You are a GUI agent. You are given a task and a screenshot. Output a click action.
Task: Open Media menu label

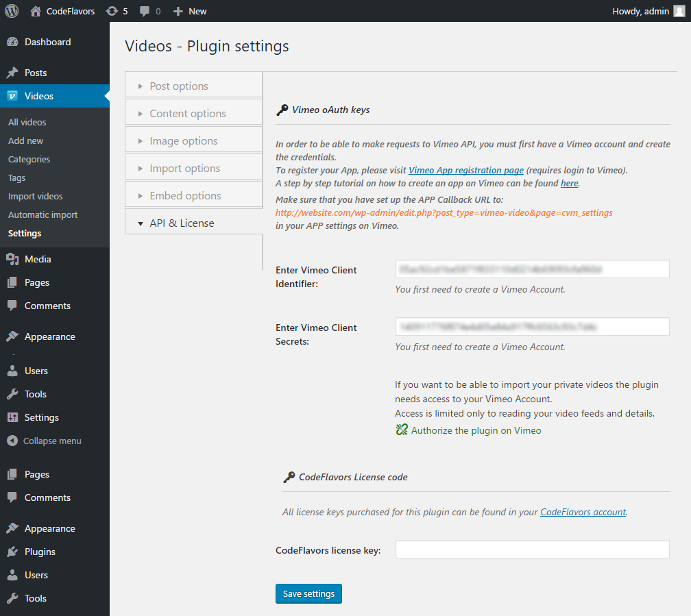click(38, 259)
